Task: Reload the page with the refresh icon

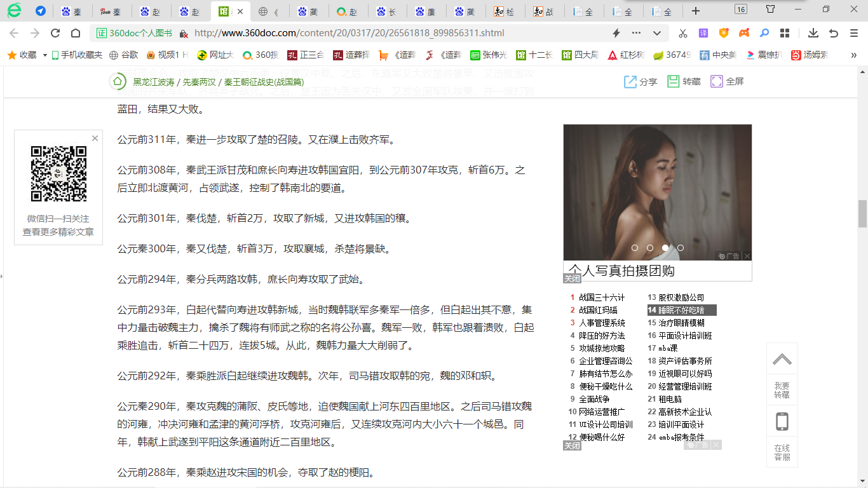Action: (x=55, y=33)
